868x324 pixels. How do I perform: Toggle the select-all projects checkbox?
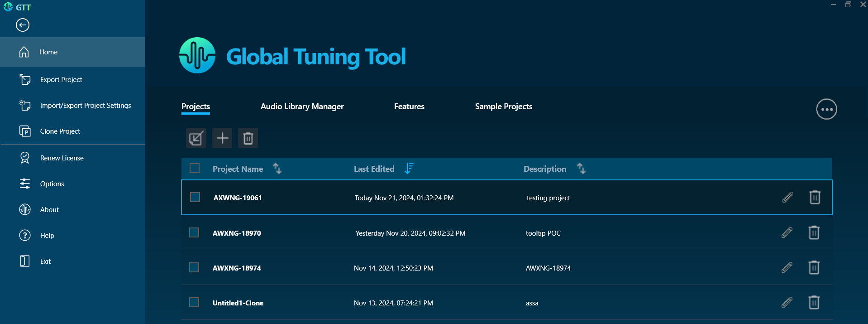tap(195, 168)
